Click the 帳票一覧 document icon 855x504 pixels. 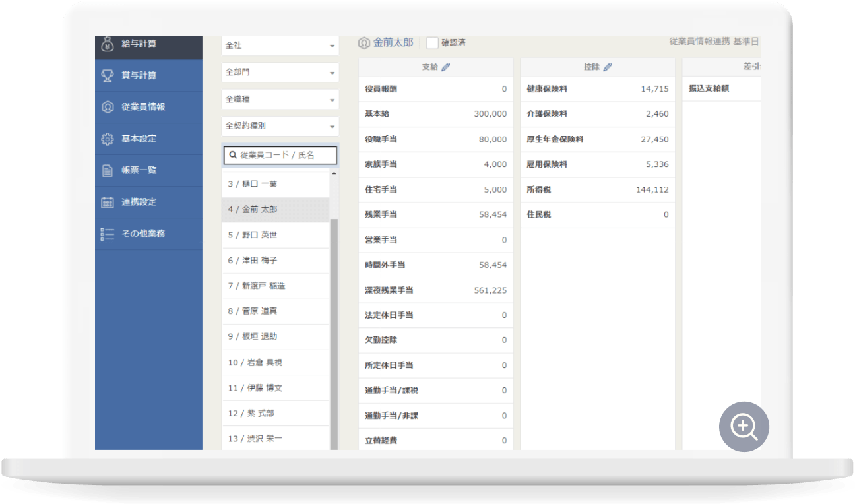tap(108, 170)
